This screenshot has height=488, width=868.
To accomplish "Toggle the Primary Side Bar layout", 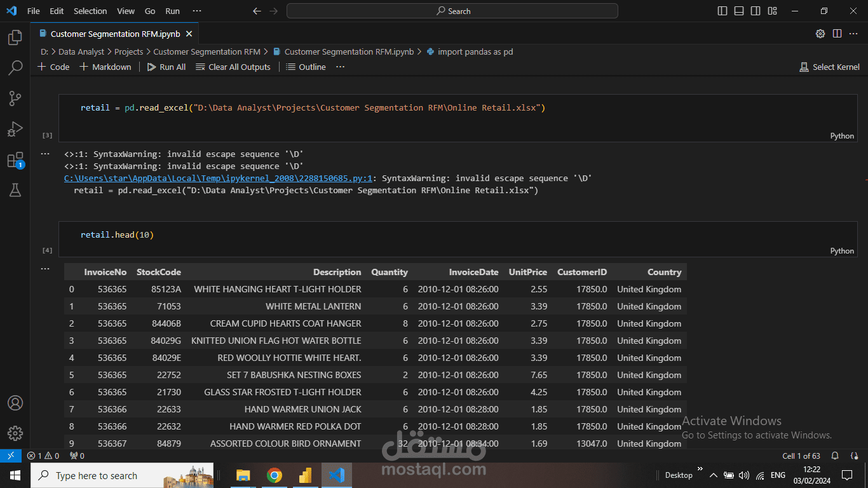I will [x=722, y=11].
